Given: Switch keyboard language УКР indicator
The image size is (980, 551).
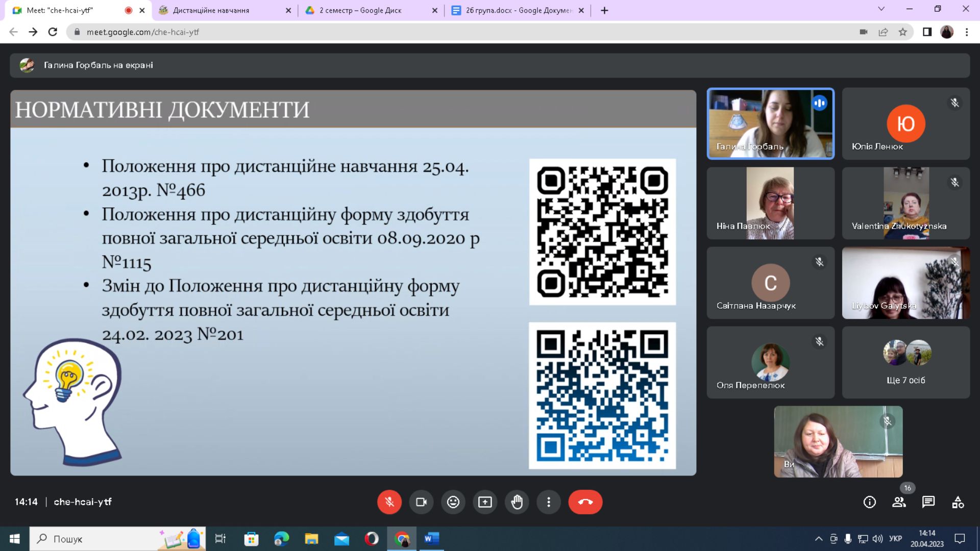Looking at the screenshot, I should point(895,539).
